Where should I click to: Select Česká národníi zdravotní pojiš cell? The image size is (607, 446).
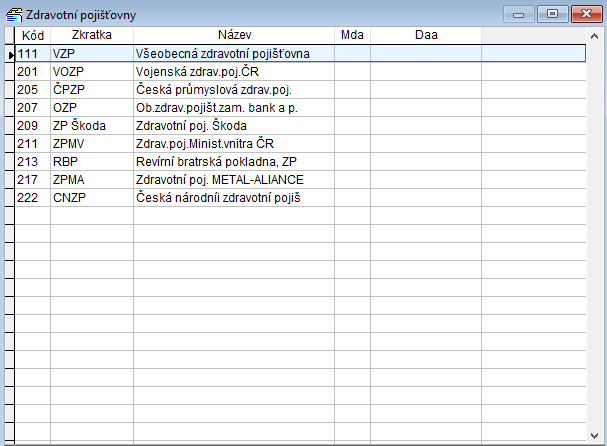(234, 198)
